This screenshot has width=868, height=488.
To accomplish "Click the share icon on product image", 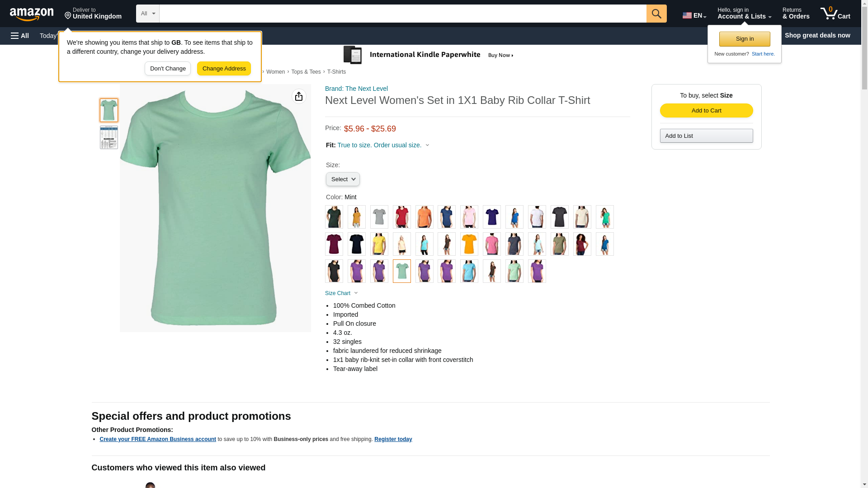I will point(299,96).
